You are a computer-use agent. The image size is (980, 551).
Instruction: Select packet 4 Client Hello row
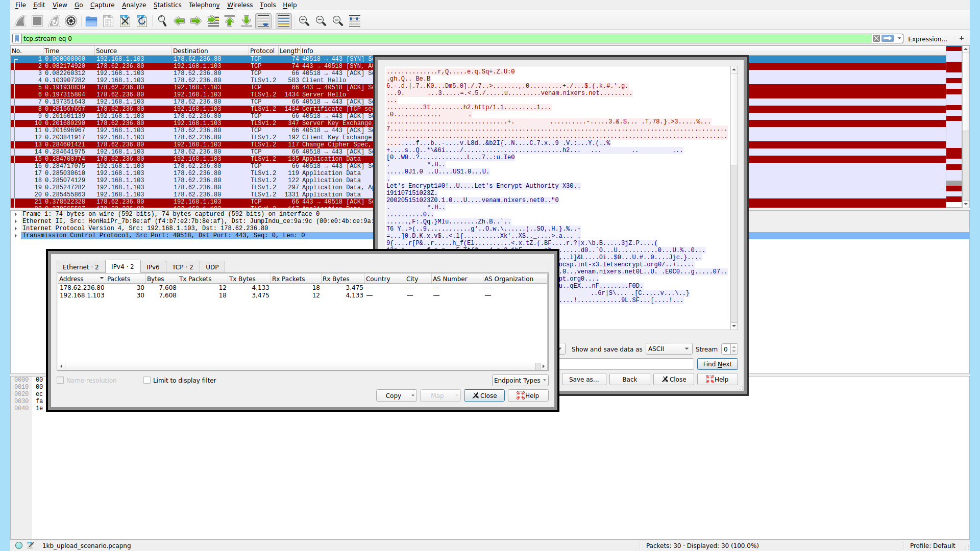pos(192,80)
